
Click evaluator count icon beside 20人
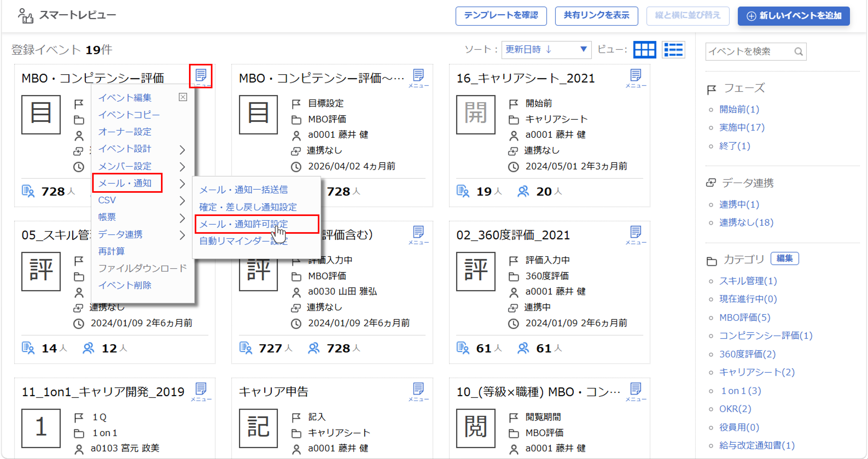coord(523,191)
